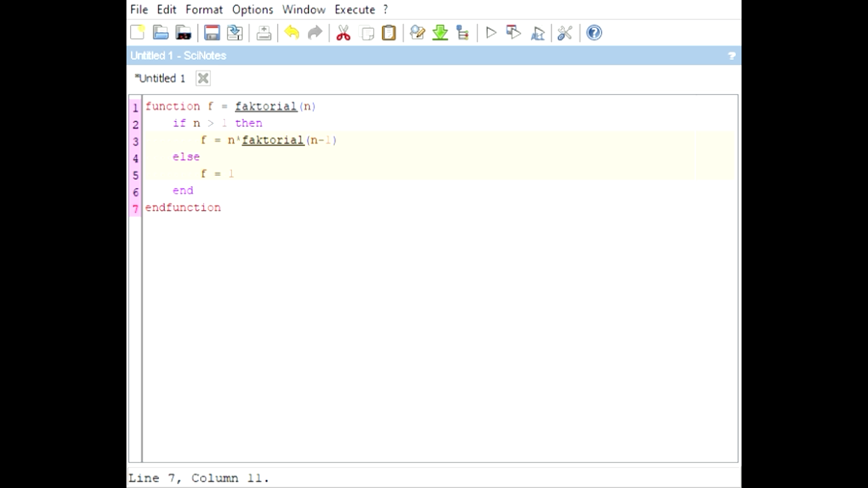Open the Edit menu
This screenshot has width=868, height=488.
click(166, 10)
